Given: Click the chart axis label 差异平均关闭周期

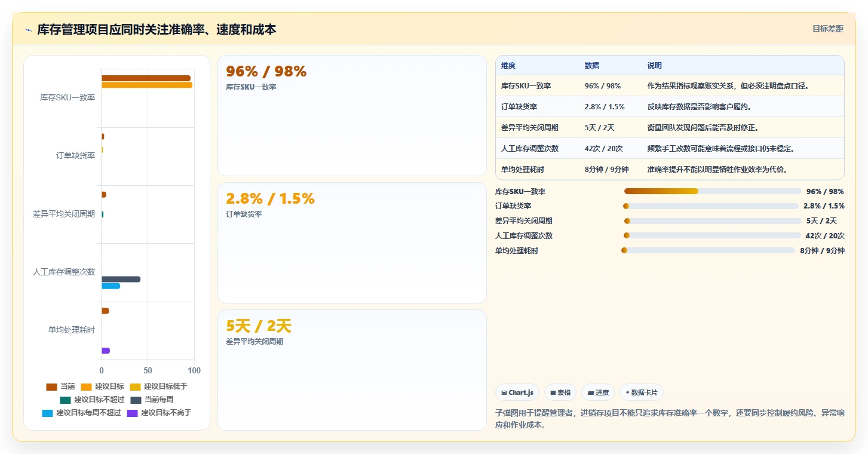Looking at the screenshot, I should click(64, 214).
